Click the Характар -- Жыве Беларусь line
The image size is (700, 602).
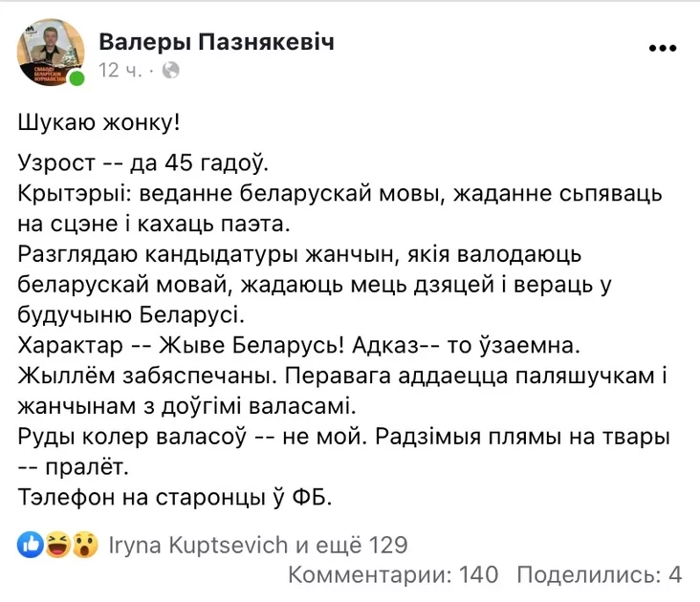(298, 345)
